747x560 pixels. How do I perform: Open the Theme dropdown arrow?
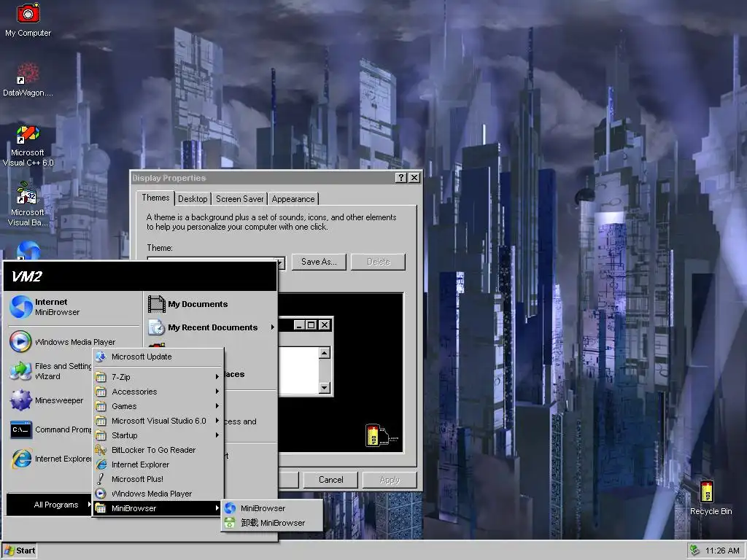pos(281,263)
